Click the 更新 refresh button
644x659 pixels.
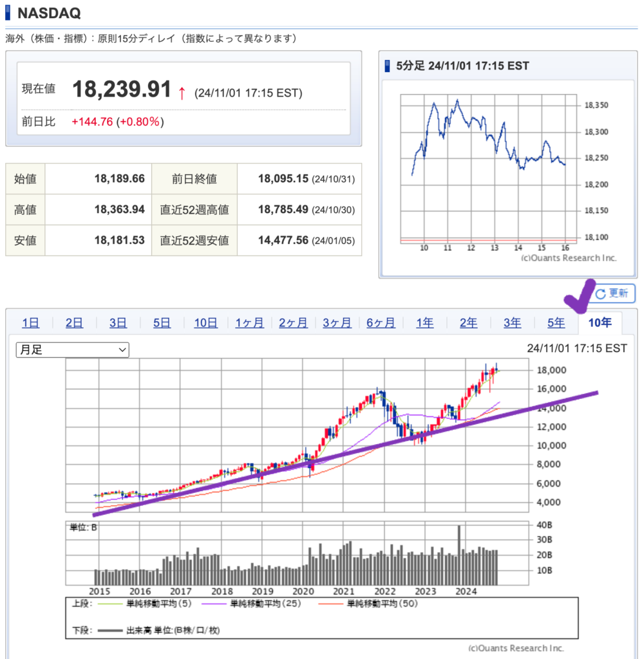click(612, 293)
